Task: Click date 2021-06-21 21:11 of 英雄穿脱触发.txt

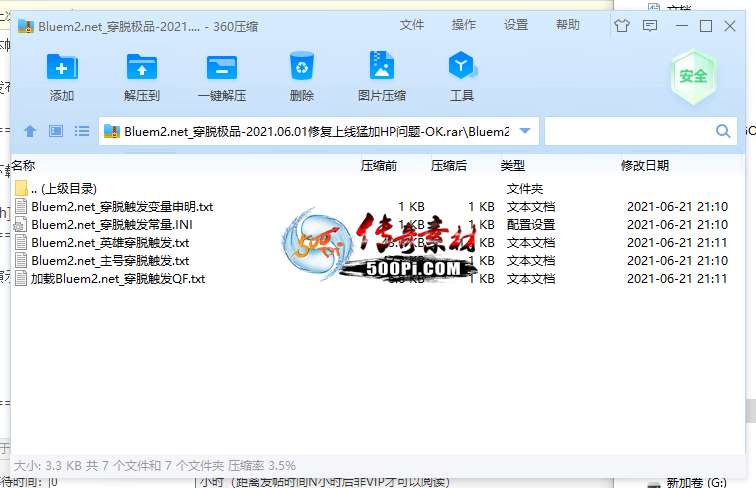Action: 677,243
